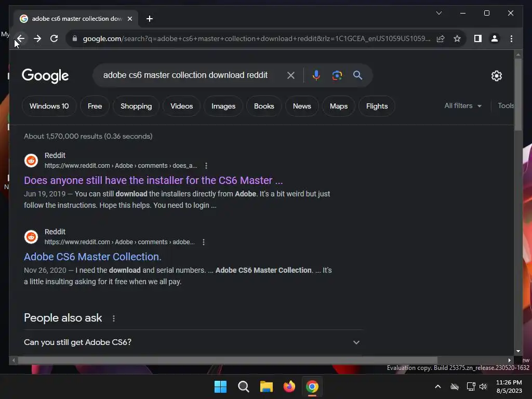This screenshot has width=532, height=399.
Task: Click the OneDrive cloud tray icon
Action: [x=455, y=387]
